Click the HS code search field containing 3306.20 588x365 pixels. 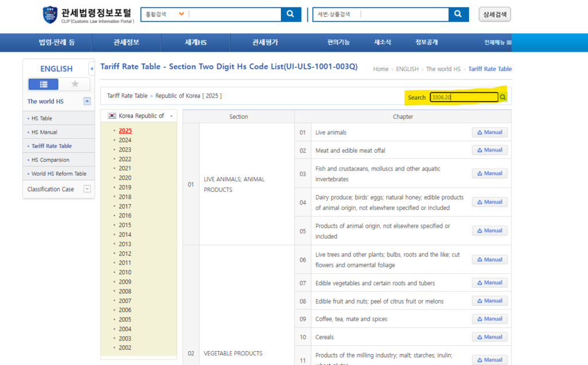point(464,98)
